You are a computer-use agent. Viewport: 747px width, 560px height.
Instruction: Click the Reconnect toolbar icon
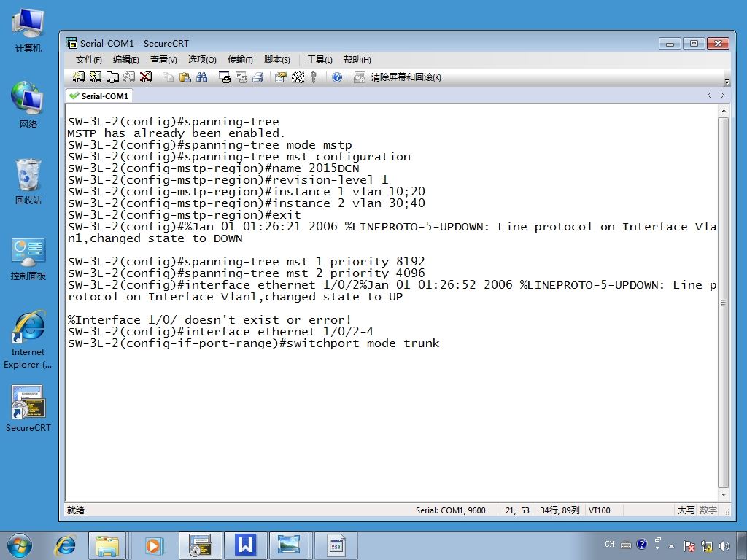pyautogui.click(x=129, y=77)
